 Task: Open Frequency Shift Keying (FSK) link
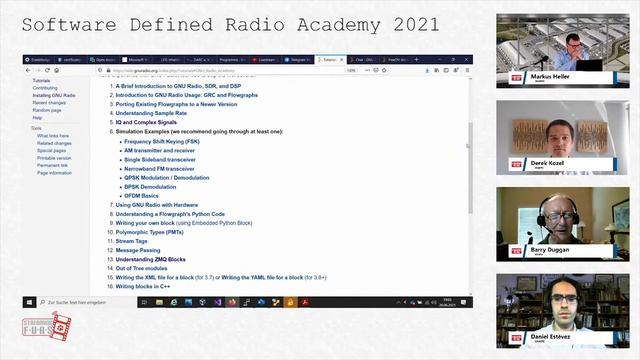click(x=162, y=142)
